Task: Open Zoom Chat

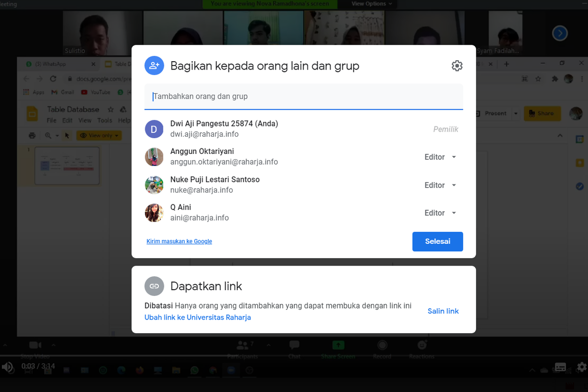Action: (294, 350)
